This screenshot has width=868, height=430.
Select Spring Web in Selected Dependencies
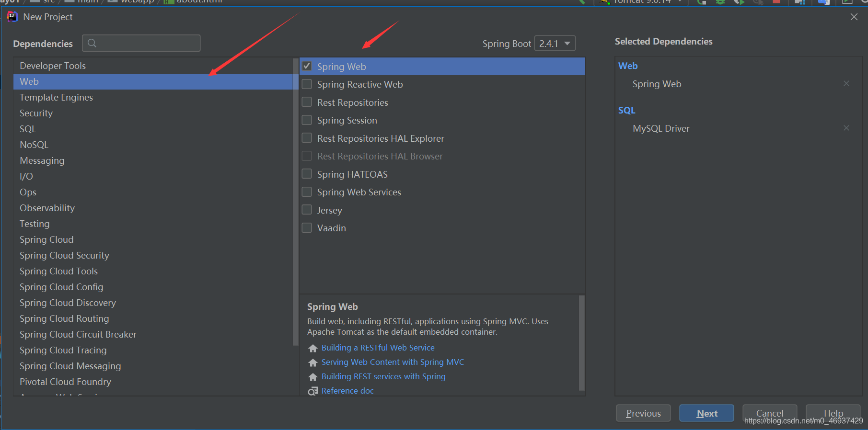coord(657,84)
